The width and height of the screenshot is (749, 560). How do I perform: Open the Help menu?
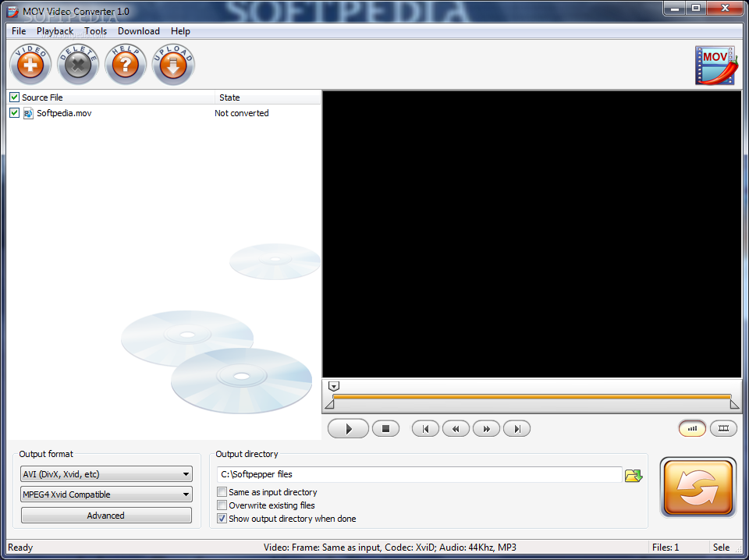point(180,31)
